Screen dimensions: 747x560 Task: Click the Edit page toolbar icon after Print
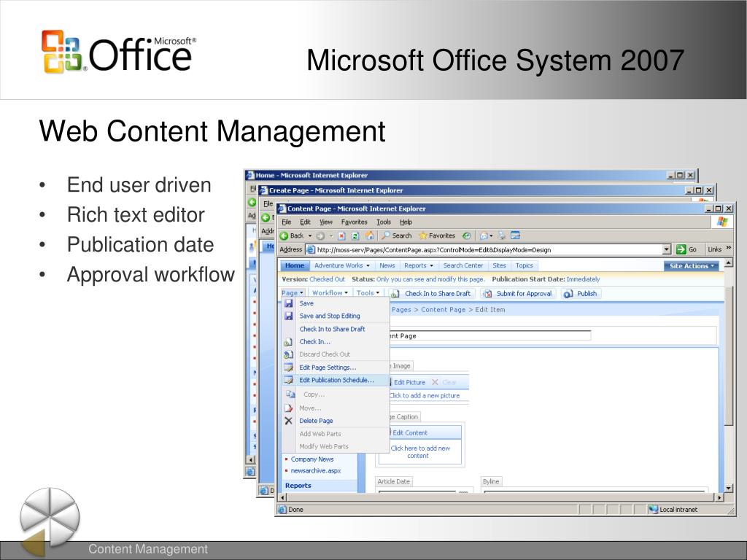click(x=516, y=236)
